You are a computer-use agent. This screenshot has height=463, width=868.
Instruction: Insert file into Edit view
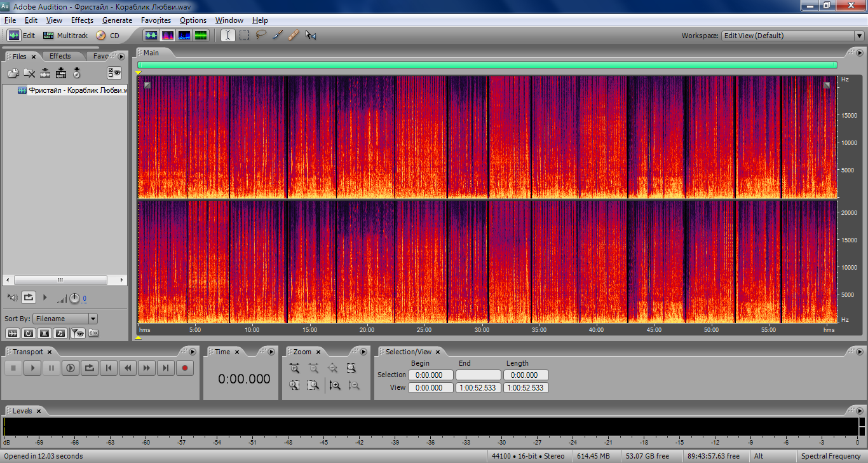point(45,73)
